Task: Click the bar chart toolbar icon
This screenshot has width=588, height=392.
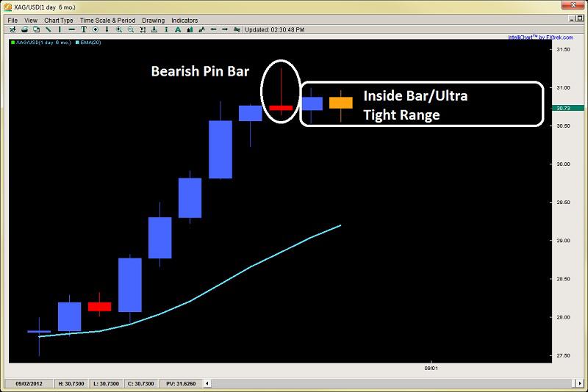Action: coord(190,29)
